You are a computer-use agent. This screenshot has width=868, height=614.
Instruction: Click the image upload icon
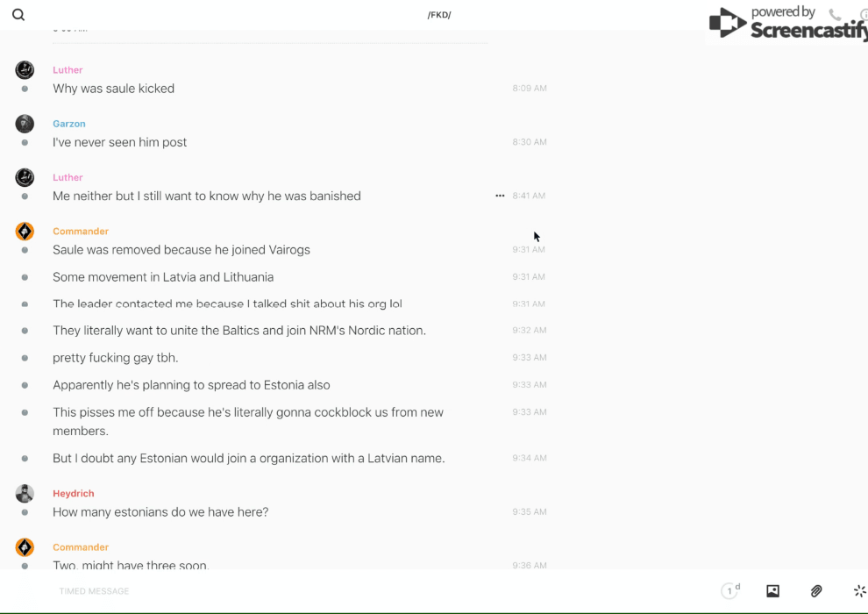tap(772, 591)
